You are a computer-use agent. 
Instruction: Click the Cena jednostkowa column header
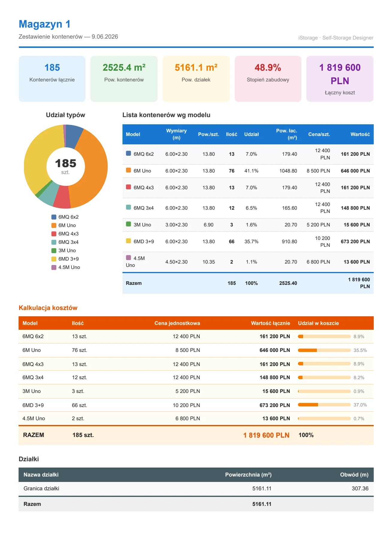coord(177,323)
